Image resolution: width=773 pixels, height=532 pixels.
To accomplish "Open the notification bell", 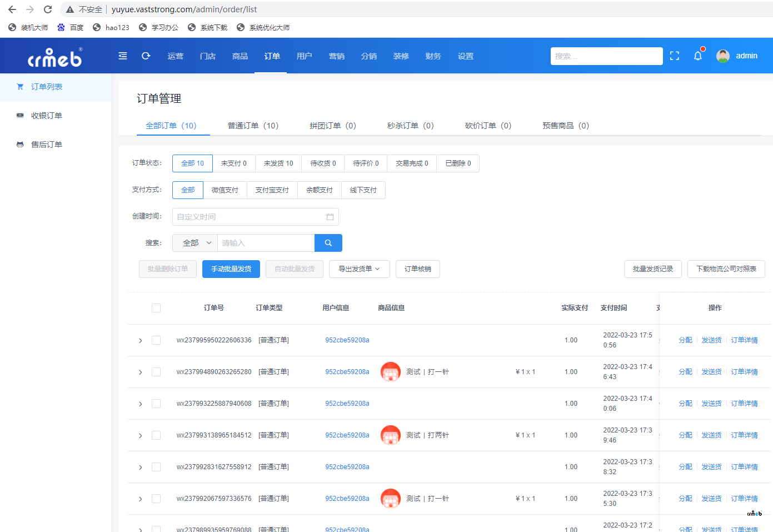I will 698,56.
